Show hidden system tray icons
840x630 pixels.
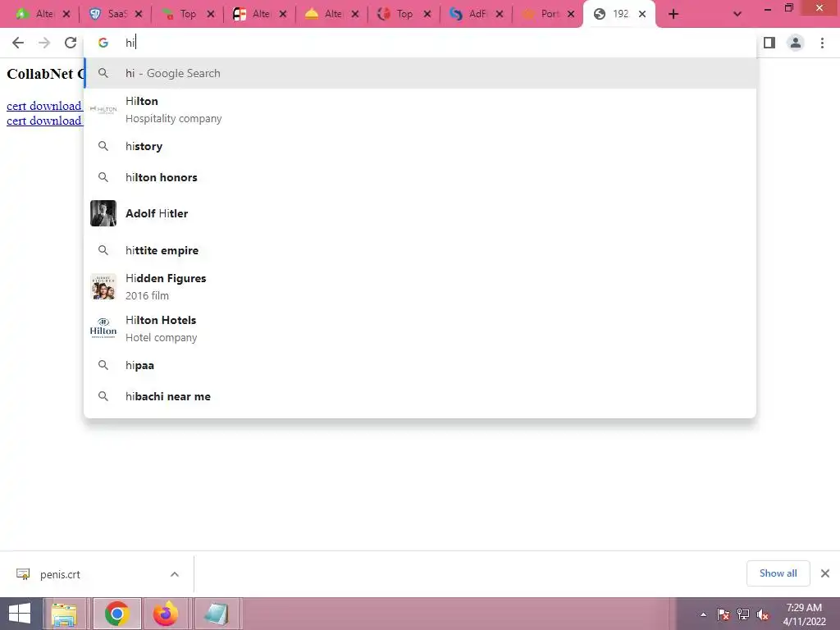click(703, 614)
